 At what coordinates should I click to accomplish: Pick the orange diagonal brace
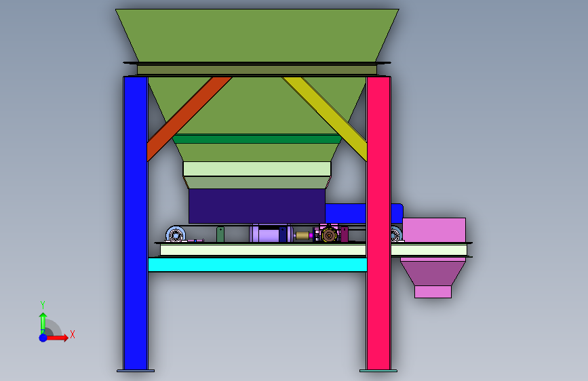(189, 119)
